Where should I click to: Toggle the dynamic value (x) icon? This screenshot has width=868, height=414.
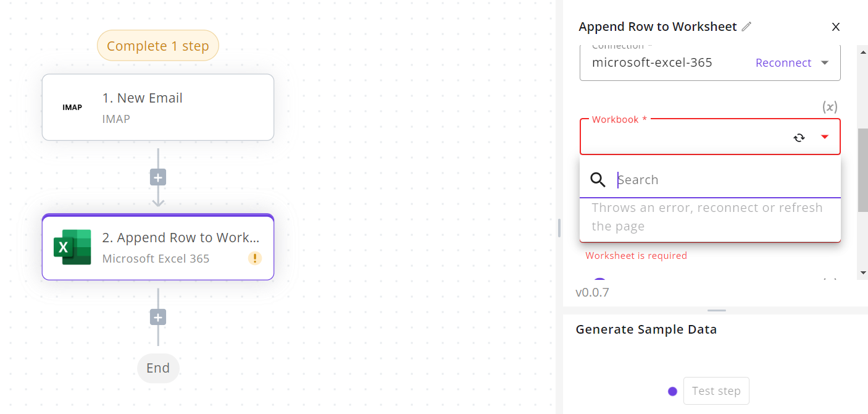(830, 107)
